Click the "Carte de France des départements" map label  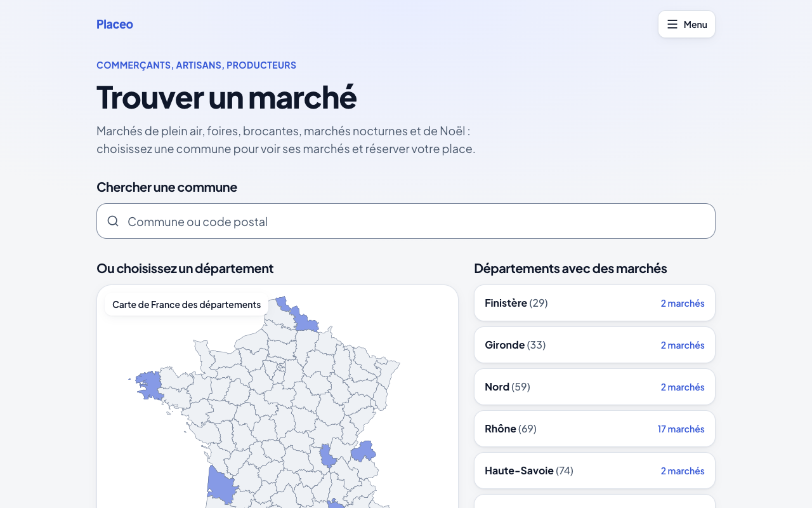point(187,304)
